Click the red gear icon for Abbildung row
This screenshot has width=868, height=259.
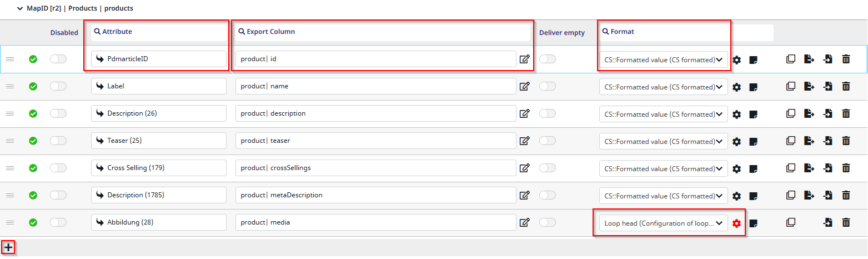pos(736,223)
